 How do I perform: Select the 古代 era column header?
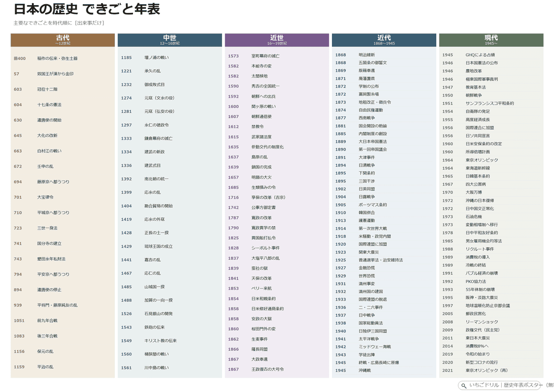tap(63, 40)
